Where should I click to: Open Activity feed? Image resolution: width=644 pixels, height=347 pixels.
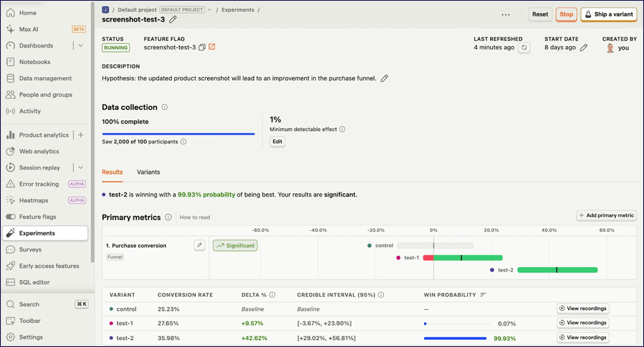[30, 111]
